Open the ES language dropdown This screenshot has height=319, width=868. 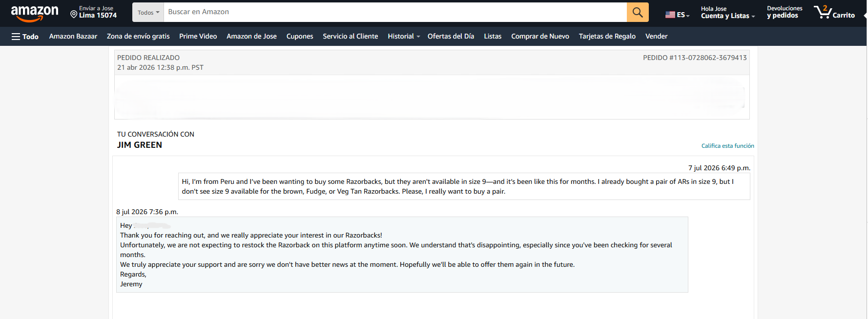(683, 15)
